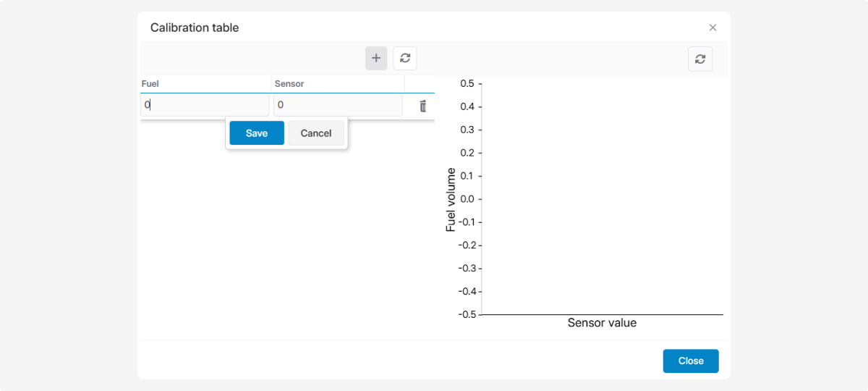Image resolution: width=868 pixels, height=391 pixels.
Task: Click the Calibration table dialog title
Action: 195,28
